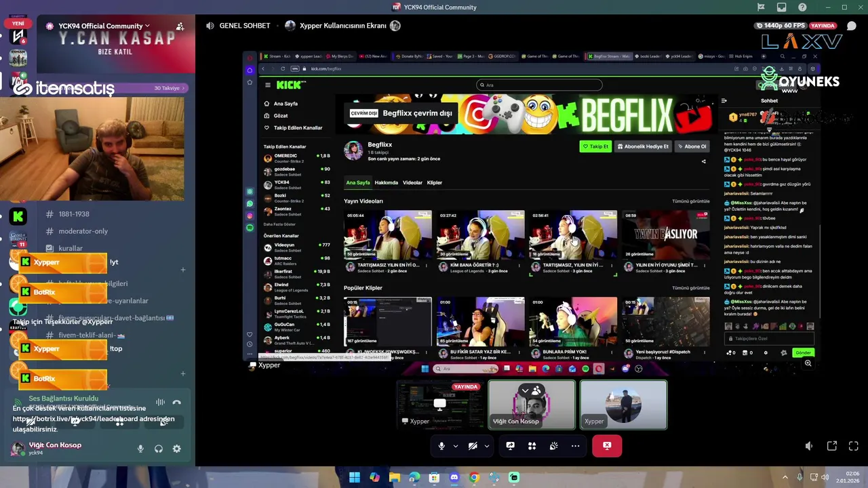Viewport: 868px width, 488px height.
Task: Click Ses Bağlantısı Kuruldu status text
Action: [63, 399]
